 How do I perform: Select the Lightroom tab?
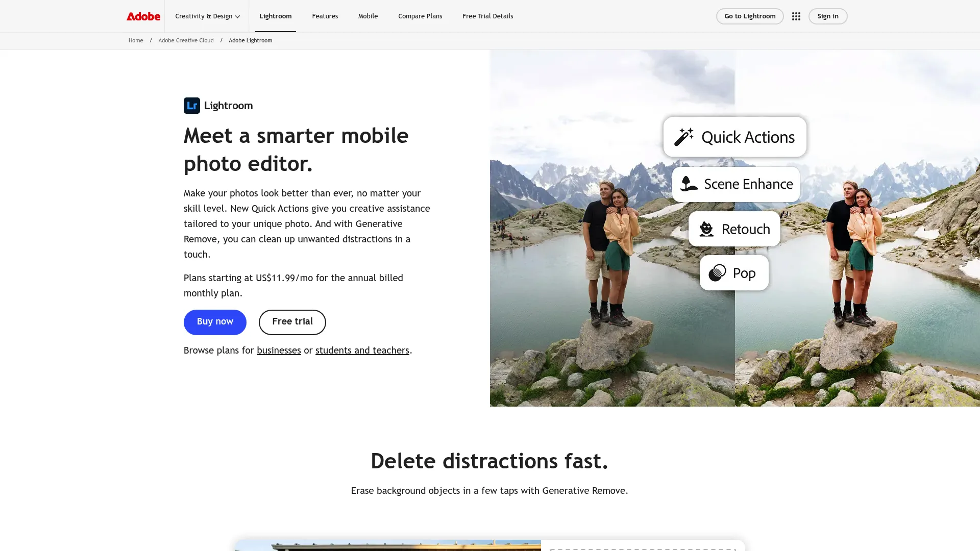[276, 16]
